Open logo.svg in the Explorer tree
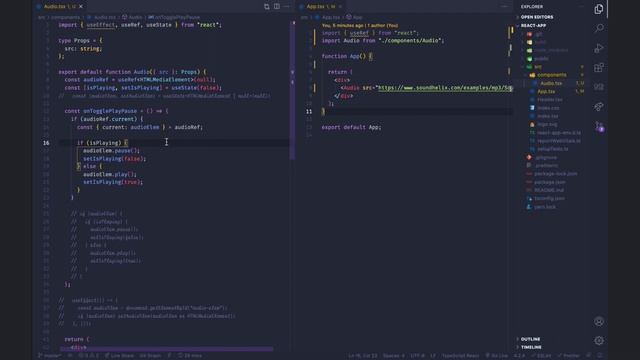Screen dimensions: 640x360 [x=547, y=124]
